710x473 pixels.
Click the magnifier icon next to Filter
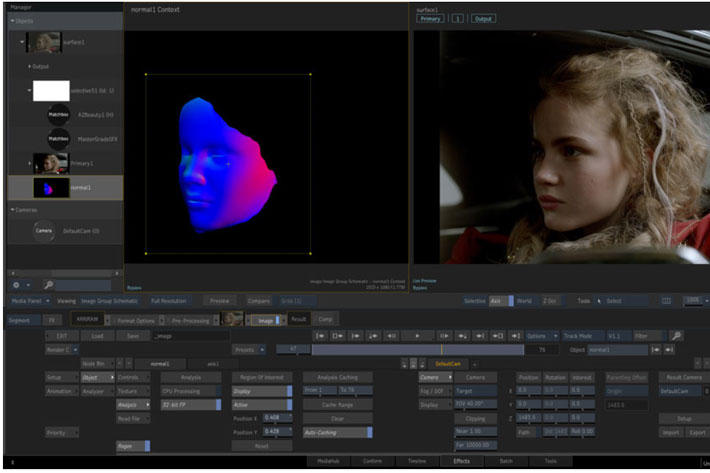676,336
